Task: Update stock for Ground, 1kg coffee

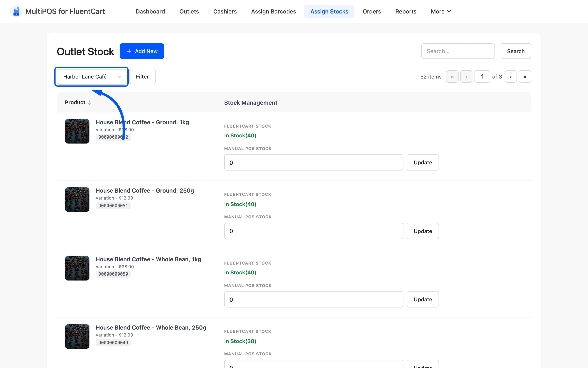Action: pos(423,162)
